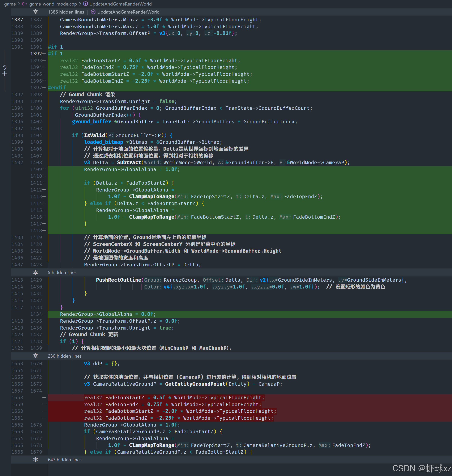452x476 pixels.
Task: Click the deleted line marker at 1658
Action: [x=44, y=398]
